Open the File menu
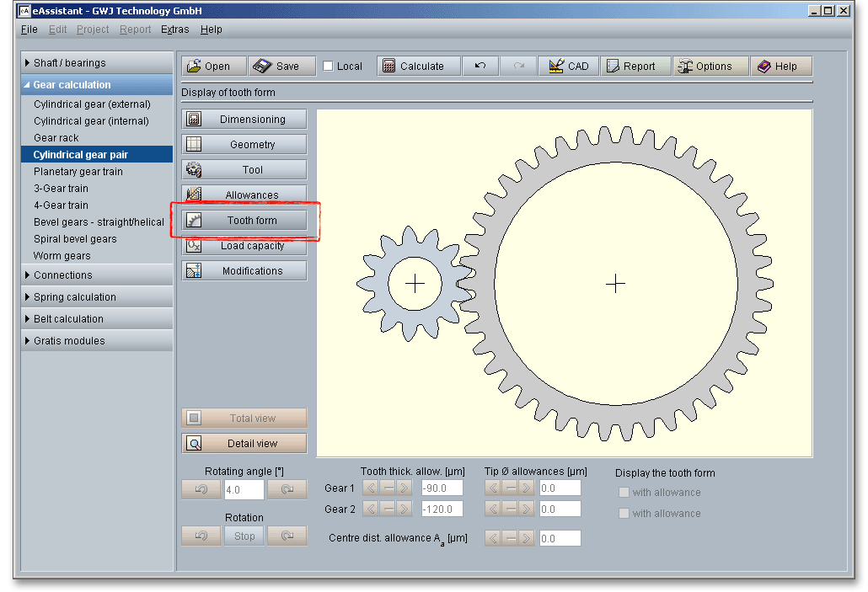Image resolution: width=868 pixels, height=592 pixels. (29, 29)
